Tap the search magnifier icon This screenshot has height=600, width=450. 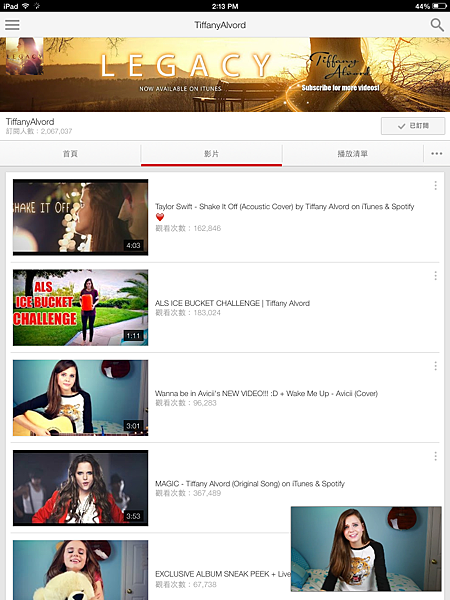437,25
